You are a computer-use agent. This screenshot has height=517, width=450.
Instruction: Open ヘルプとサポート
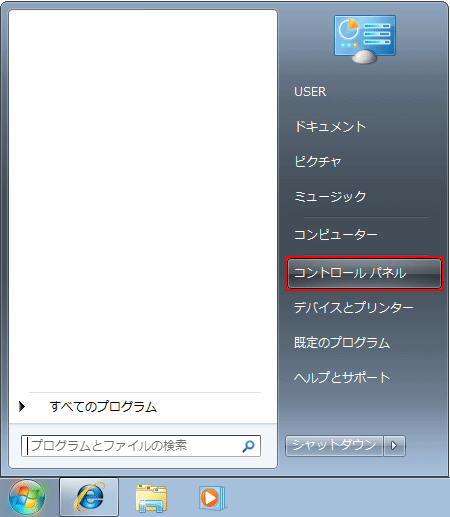[342, 378]
